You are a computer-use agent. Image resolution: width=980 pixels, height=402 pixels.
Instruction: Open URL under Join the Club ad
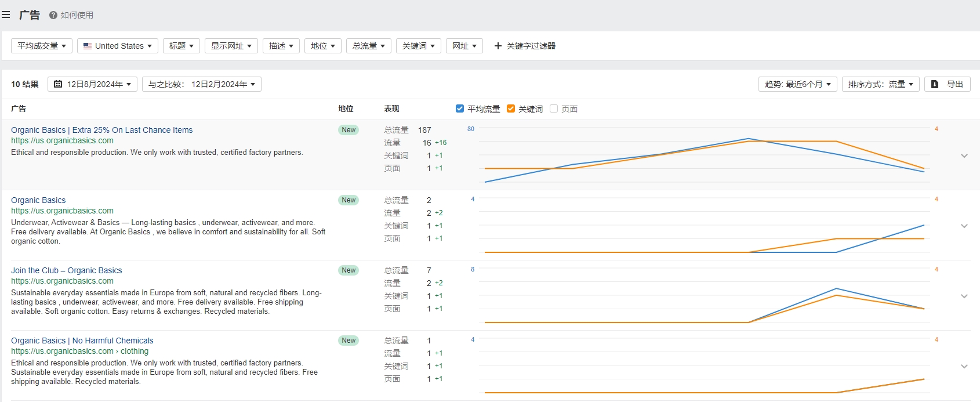pos(62,281)
